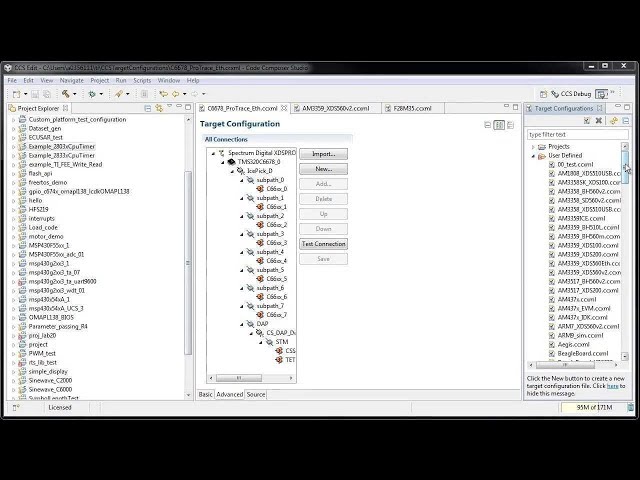Select the OMAPL138_BIOS project
Image resolution: width=640 pixels, height=480 pixels.
(x=51, y=318)
